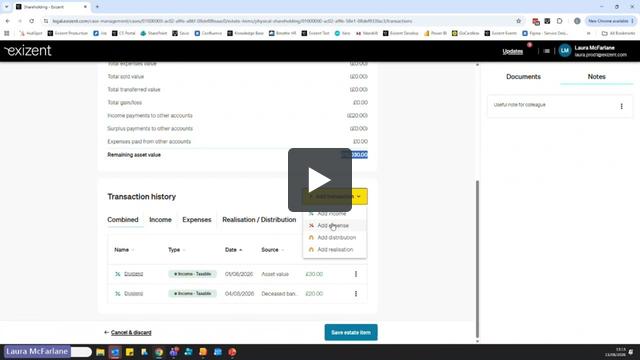Open options menu on useful note for colleague
This screenshot has width=640, height=360.
coord(622,106)
